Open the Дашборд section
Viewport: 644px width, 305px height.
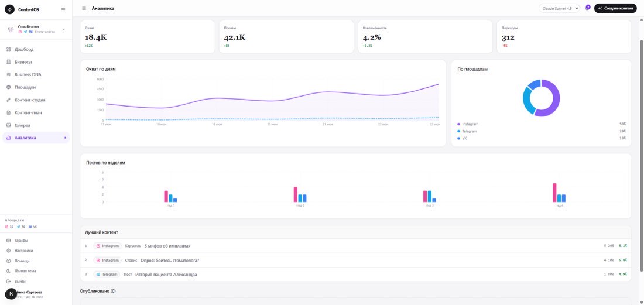click(36, 49)
